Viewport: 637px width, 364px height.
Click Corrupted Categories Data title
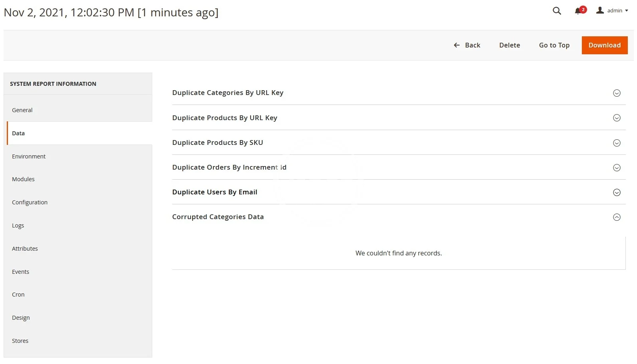point(218,217)
